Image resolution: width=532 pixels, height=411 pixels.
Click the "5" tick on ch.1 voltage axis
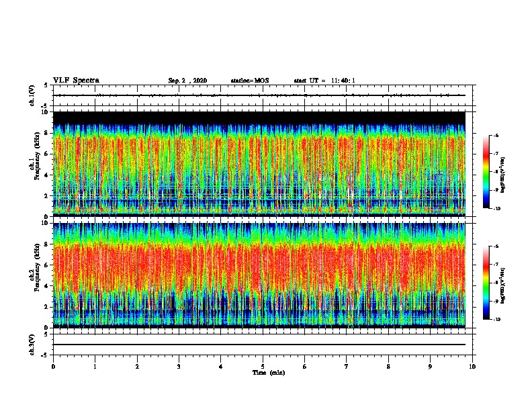(x=46, y=85)
